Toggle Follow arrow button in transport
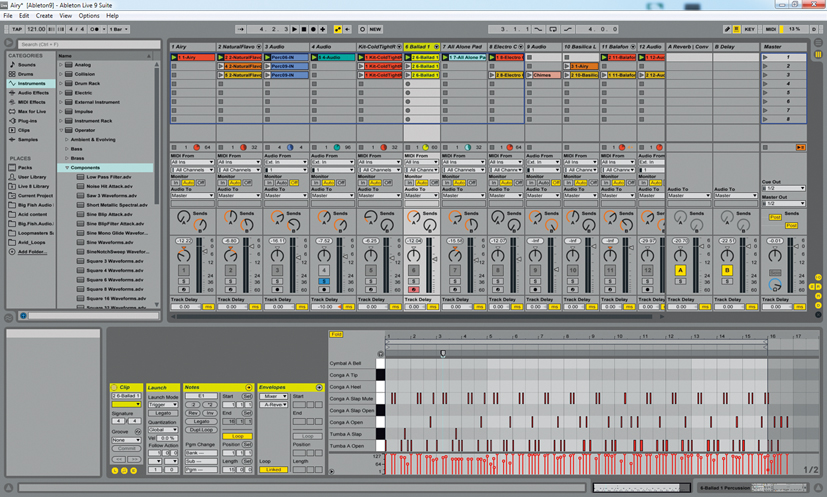This screenshot has height=497, width=827. (241, 30)
